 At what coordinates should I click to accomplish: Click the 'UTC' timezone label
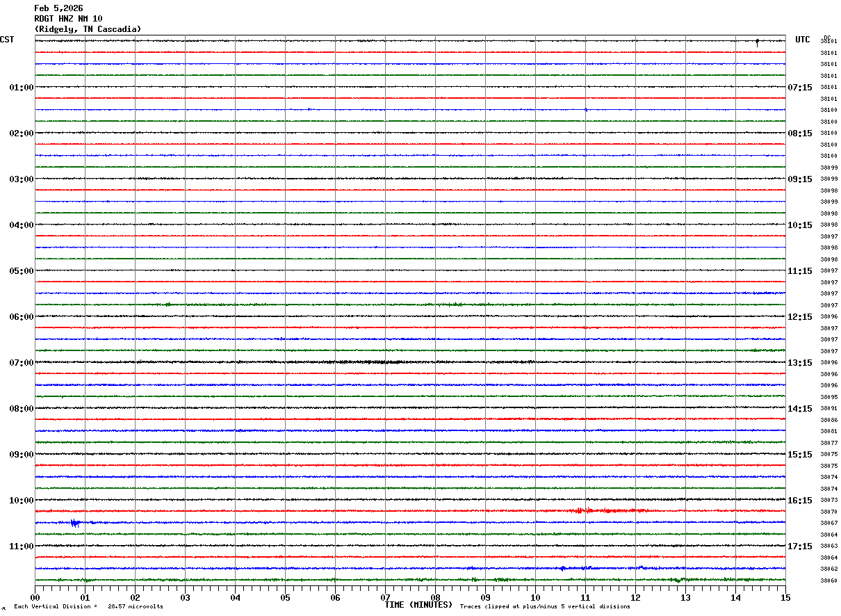(x=803, y=40)
